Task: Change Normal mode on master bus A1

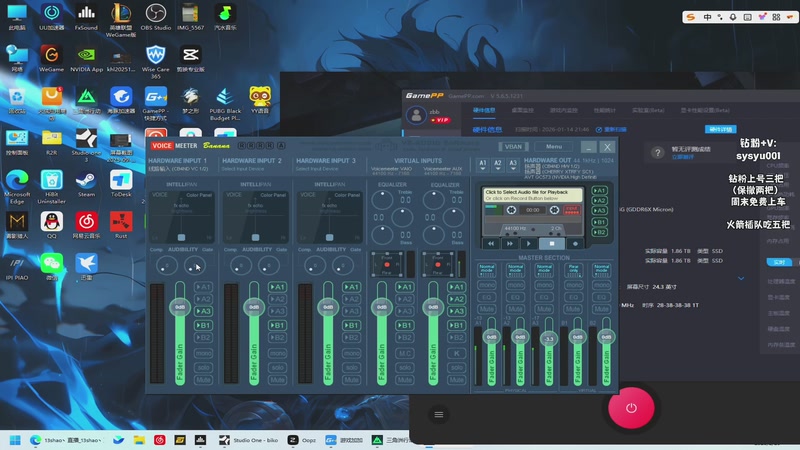Action: click(x=487, y=268)
